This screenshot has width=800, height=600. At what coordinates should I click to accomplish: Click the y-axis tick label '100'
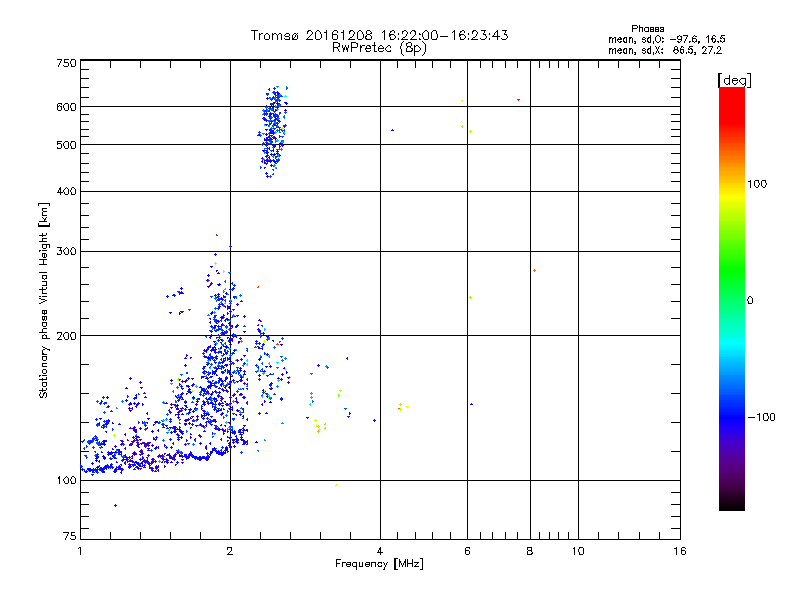pyautogui.click(x=66, y=480)
